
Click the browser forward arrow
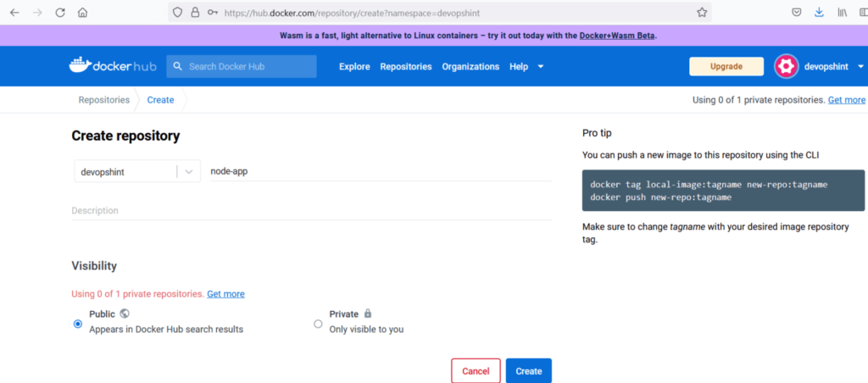click(37, 12)
